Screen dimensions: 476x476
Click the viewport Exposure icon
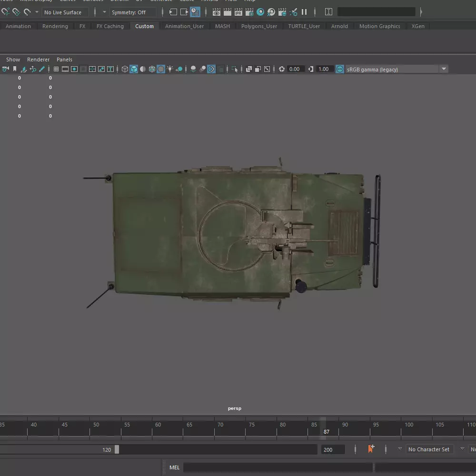(282, 69)
